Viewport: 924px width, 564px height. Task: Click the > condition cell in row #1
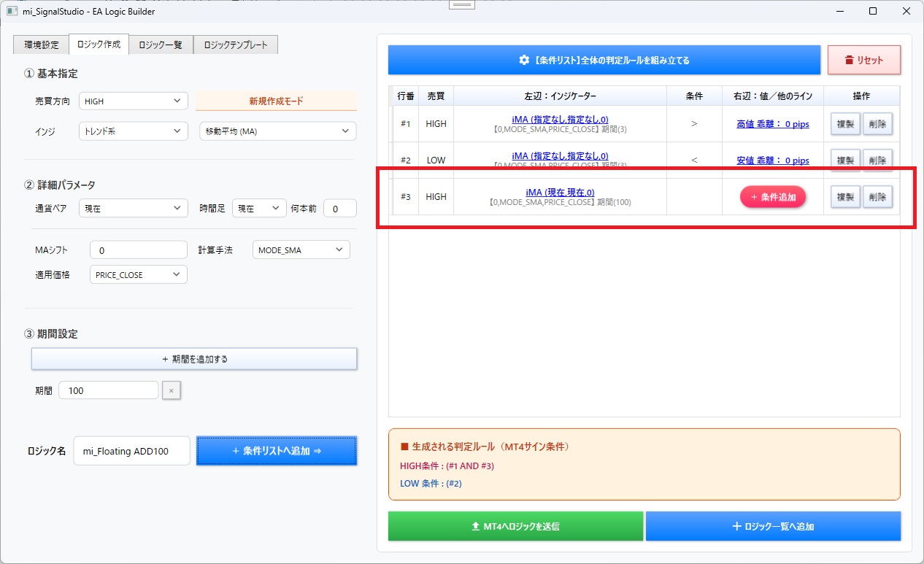point(694,124)
